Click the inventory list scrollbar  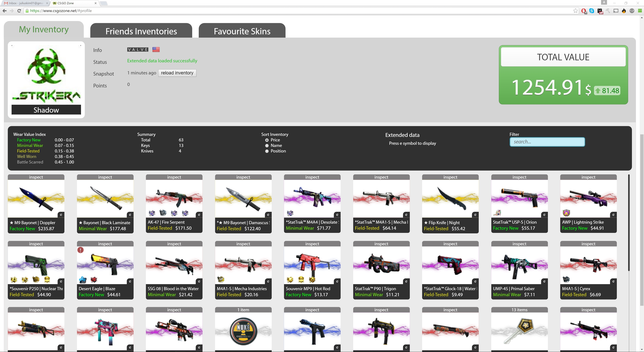(629, 222)
